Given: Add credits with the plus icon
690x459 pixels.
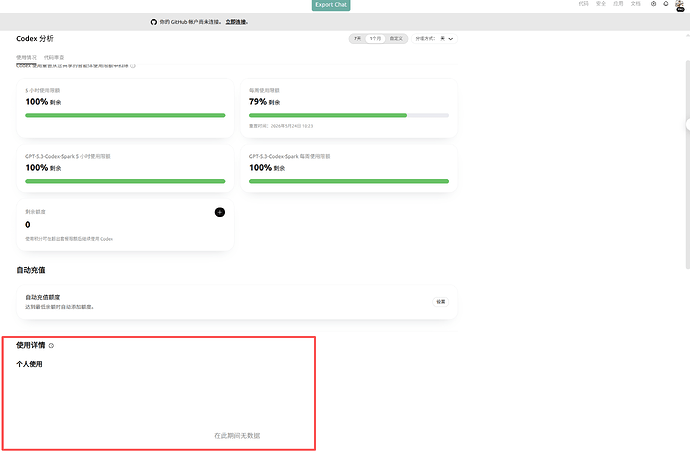Looking at the screenshot, I should pyautogui.click(x=220, y=213).
